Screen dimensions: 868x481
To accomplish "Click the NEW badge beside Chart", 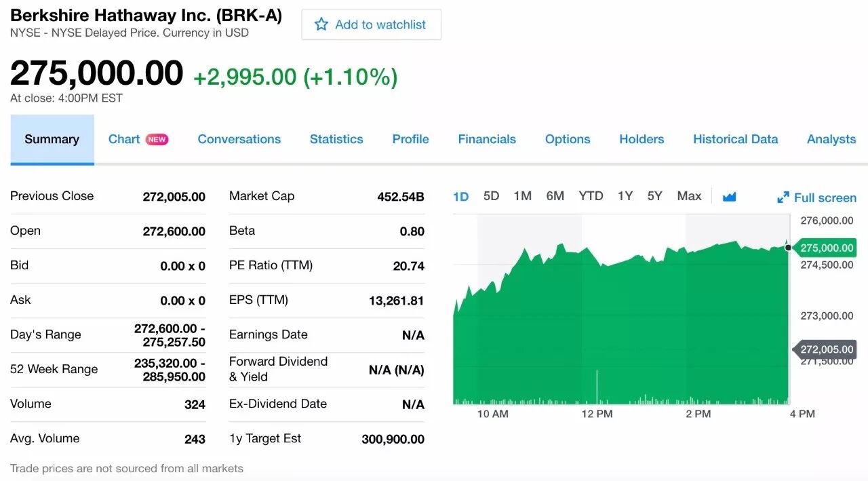I will pyautogui.click(x=157, y=139).
